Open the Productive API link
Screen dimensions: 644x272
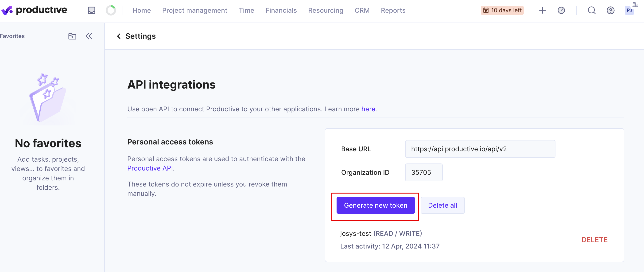tap(150, 168)
